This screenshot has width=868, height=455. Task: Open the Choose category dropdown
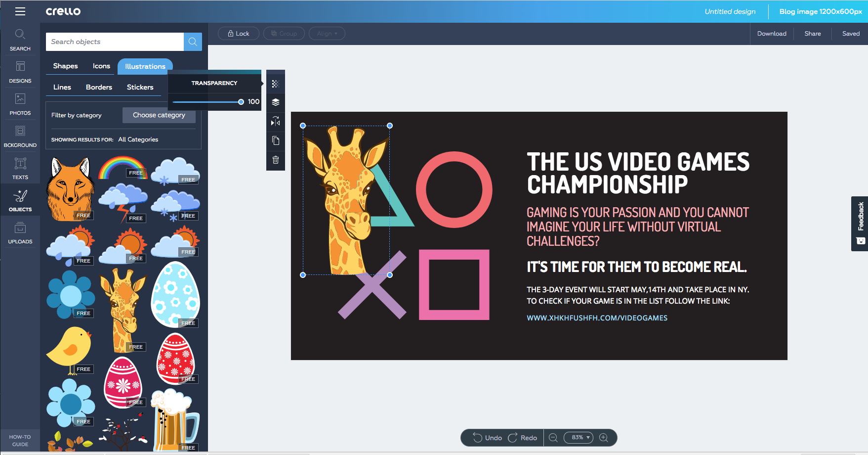click(x=159, y=115)
